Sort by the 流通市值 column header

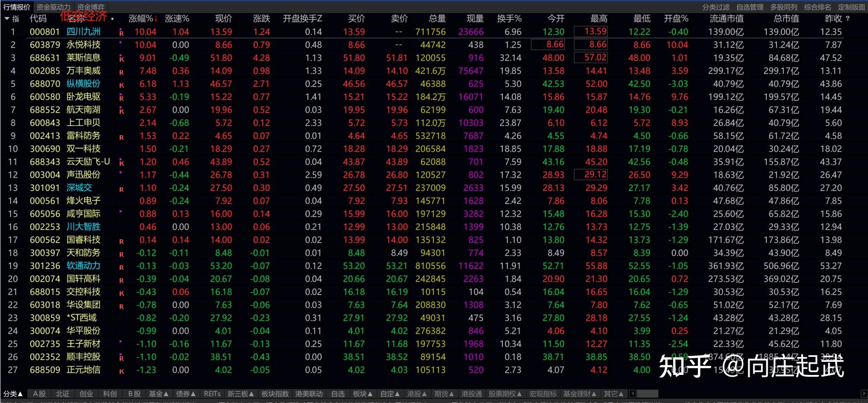click(726, 19)
